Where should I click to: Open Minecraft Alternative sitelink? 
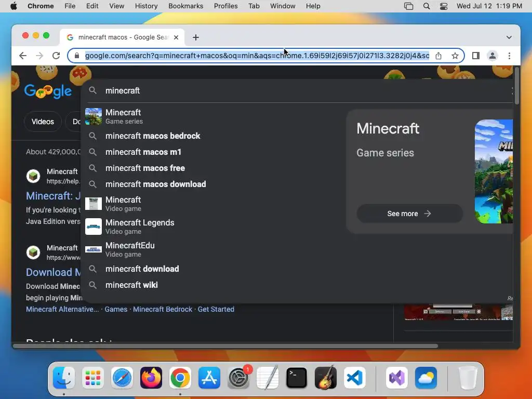click(62, 309)
